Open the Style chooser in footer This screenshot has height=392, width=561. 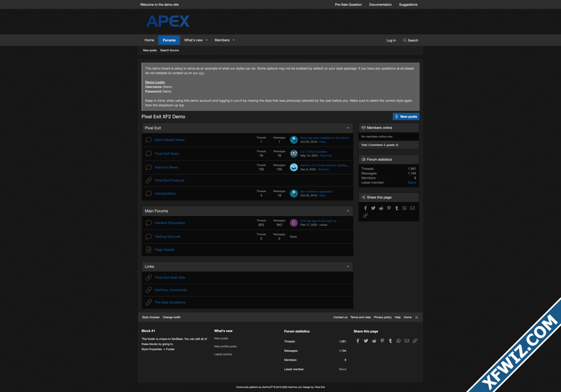pyautogui.click(x=151, y=318)
